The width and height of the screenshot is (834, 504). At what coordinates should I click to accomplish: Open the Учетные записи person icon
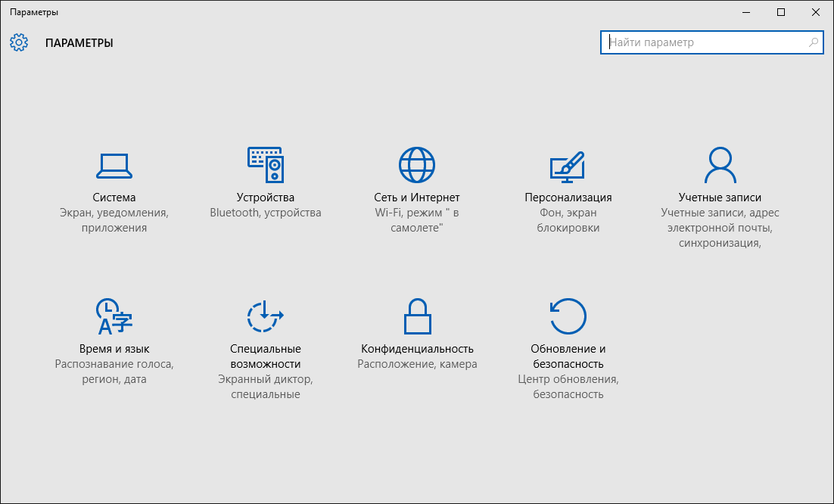(720, 165)
